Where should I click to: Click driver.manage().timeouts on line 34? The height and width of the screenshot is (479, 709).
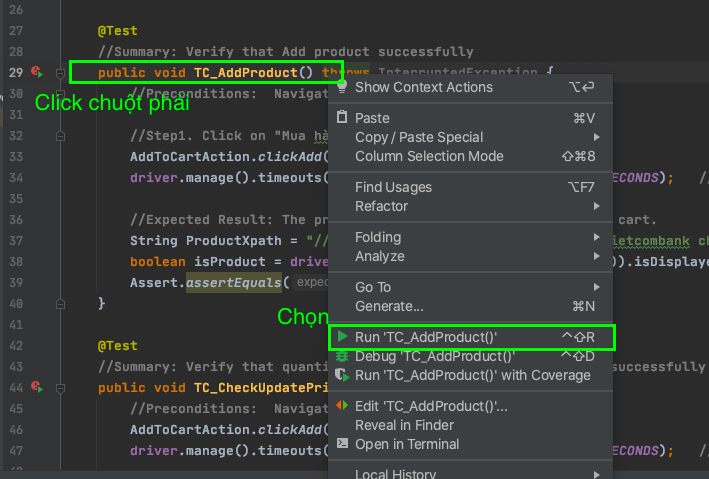226,178
